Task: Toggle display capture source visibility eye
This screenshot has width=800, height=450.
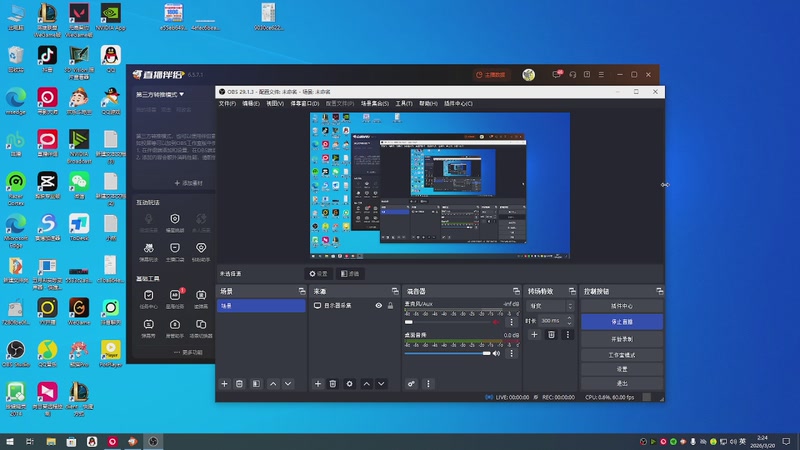Action: pos(379,306)
